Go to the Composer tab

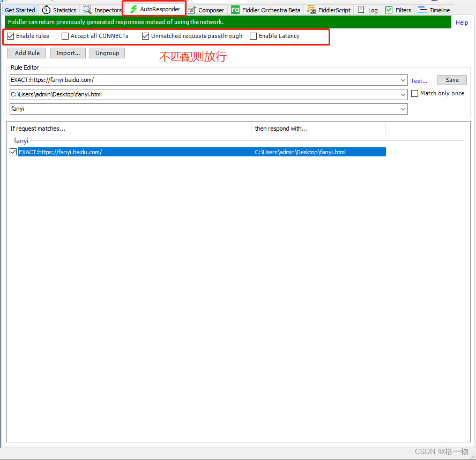[206, 10]
